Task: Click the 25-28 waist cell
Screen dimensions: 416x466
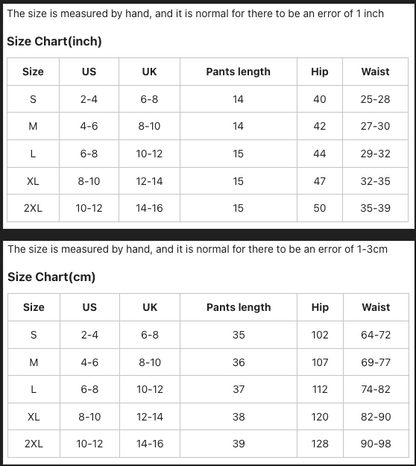Action: coord(375,99)
